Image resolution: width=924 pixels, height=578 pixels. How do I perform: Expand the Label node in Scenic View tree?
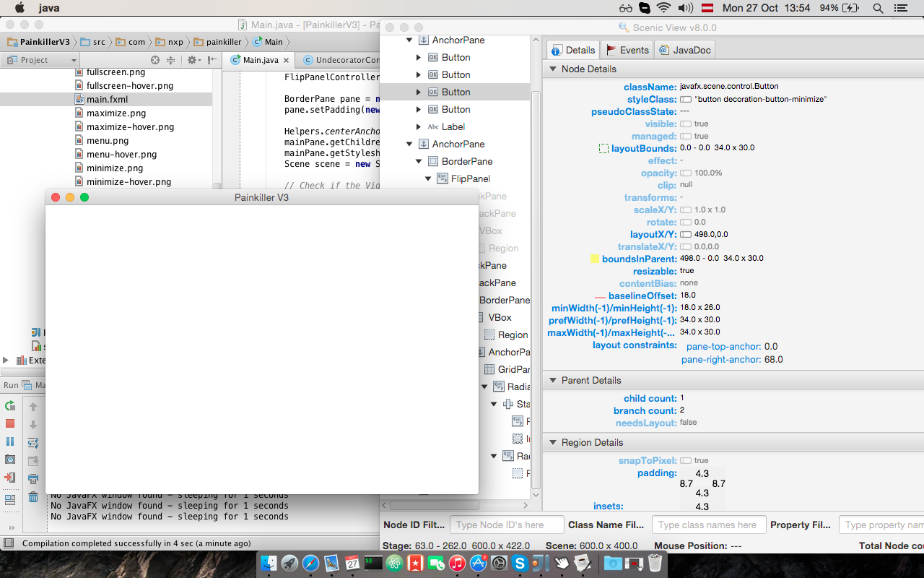pos(419,126)
